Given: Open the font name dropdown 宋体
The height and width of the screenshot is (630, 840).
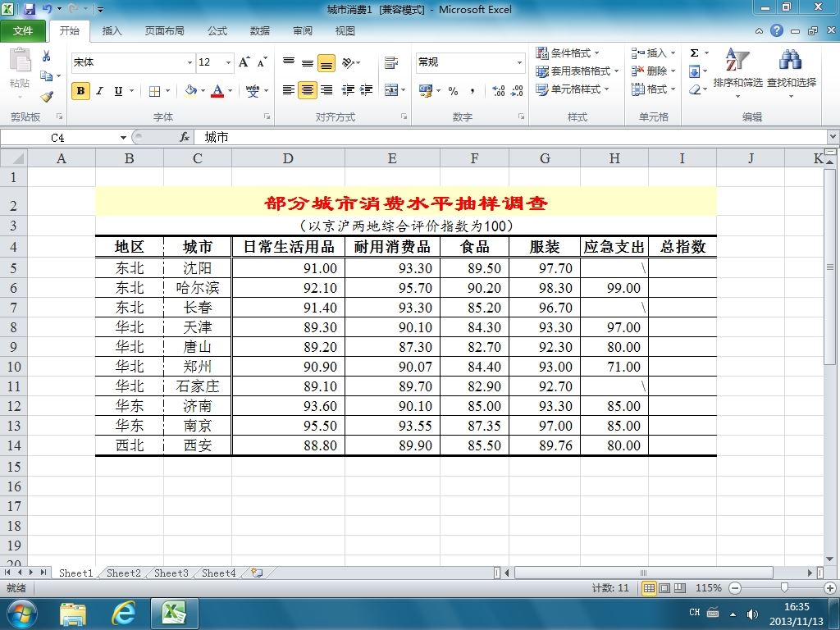Looking at the screenshot, I should [189, 62].
